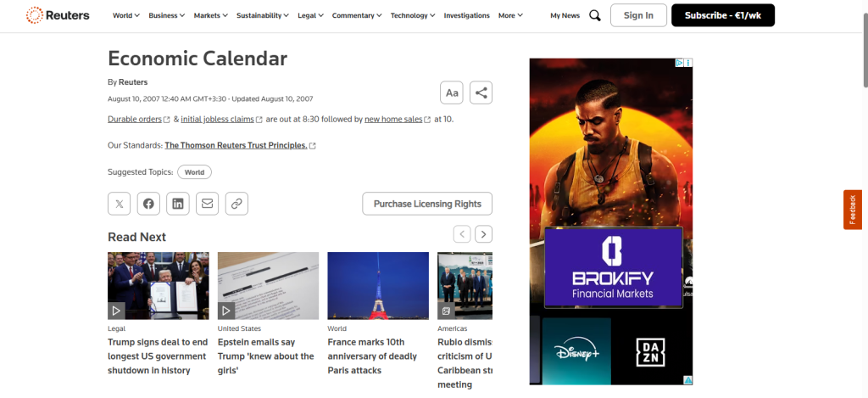868x398 pixels.
Task: Open the orange Feedback side tab
Action: click(x=853, y=210)
